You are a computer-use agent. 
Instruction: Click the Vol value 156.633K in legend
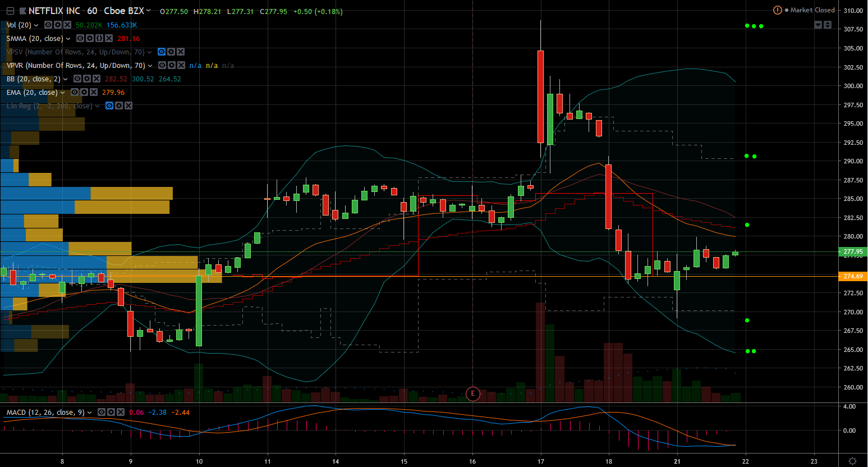coord(122,25)
